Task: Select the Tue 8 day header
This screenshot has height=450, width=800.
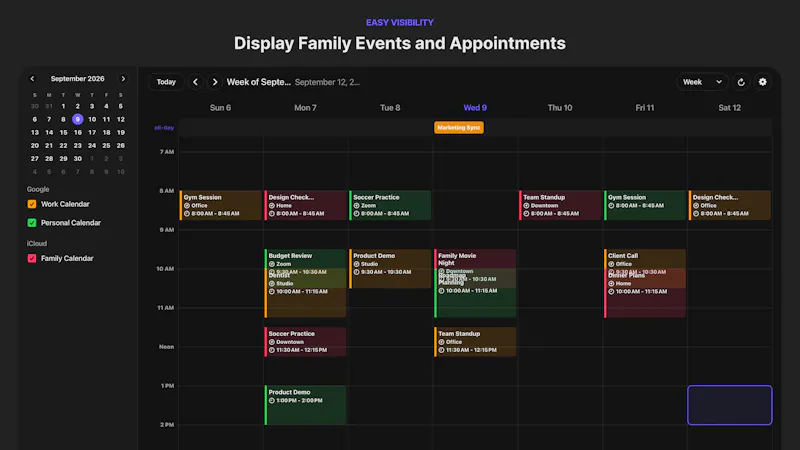Action: pos(390,108)
